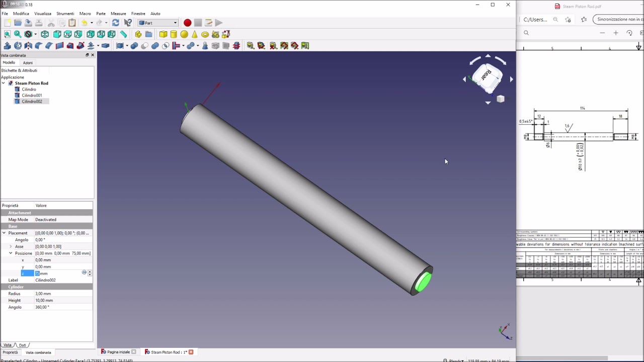Screen dimensions: 644x362
Task: Switch to the Azioni tab
Action: 28,63
